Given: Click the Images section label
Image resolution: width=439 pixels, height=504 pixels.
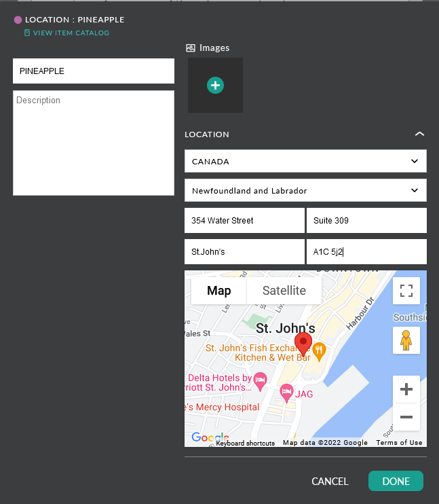Looking at the screenshot, I should click(214, 48).
